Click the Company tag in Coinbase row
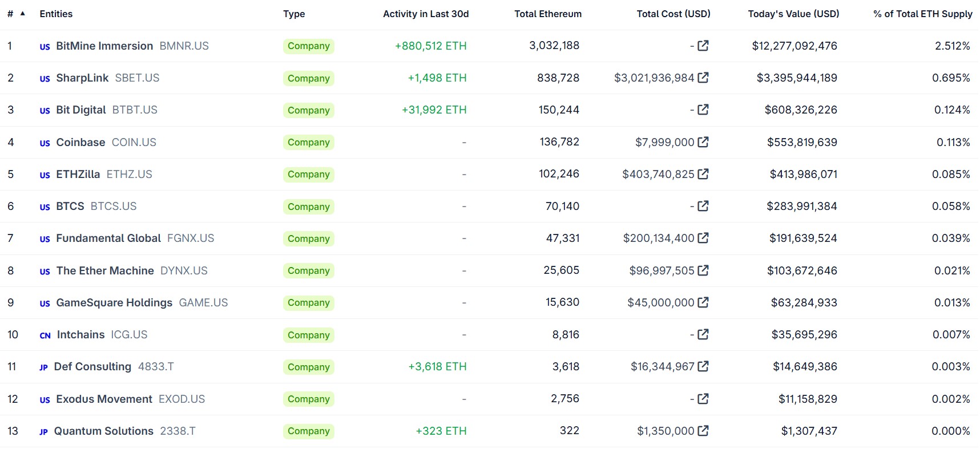This screenshot has height=449, width=980. pos(309,142)
